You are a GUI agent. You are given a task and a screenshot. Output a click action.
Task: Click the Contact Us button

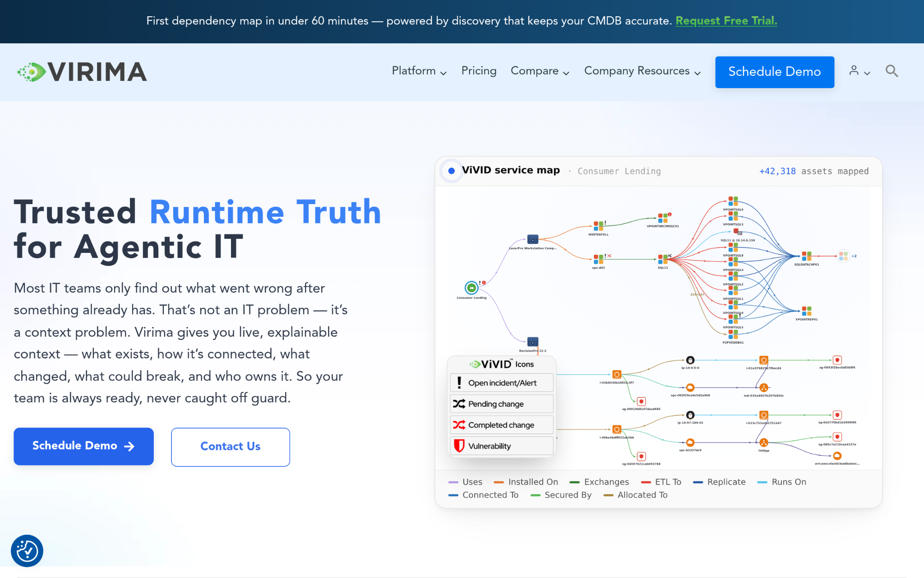[231, 447]
